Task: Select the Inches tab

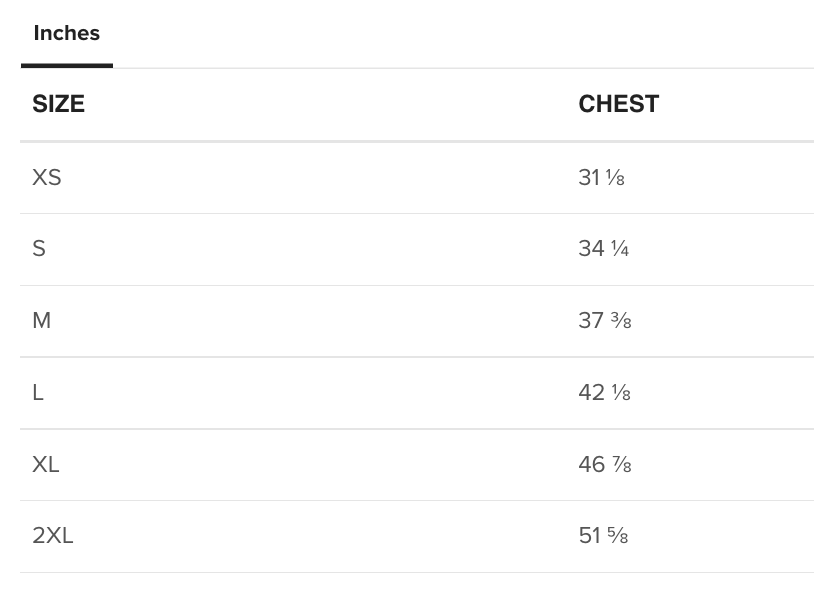Action: (x=66, y=33)
